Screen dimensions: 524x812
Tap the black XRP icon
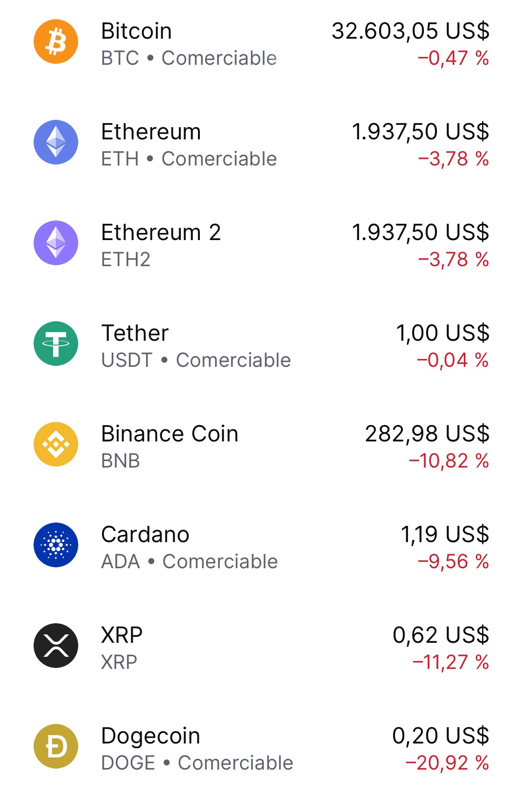coord(56,646)
